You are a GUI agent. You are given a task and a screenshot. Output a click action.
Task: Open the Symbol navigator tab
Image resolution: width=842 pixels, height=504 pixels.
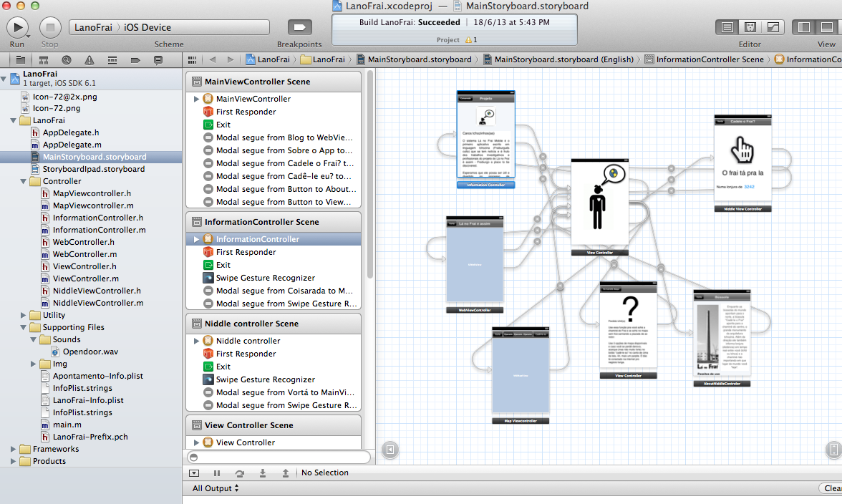click(x=44, y=60)
